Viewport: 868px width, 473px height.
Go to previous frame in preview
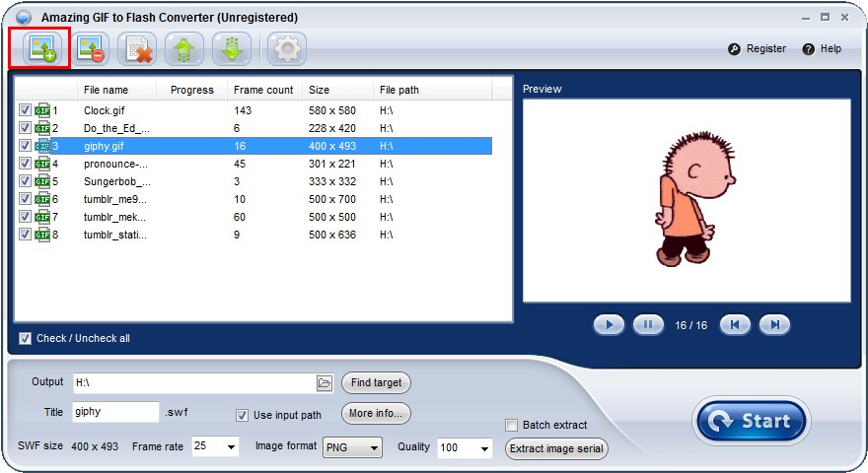pyautogui.click(x=735, y=325)
